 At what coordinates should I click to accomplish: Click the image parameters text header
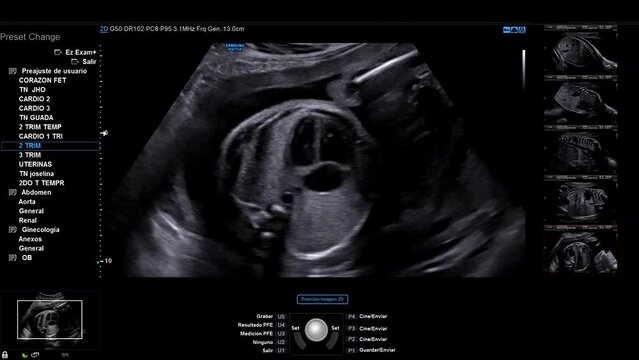[x=177, y=29]
